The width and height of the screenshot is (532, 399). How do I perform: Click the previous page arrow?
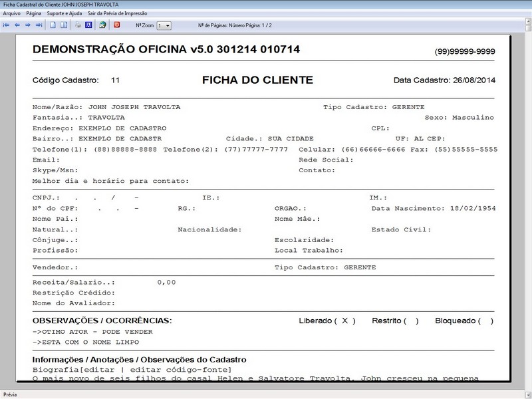[x=17, y=25]
